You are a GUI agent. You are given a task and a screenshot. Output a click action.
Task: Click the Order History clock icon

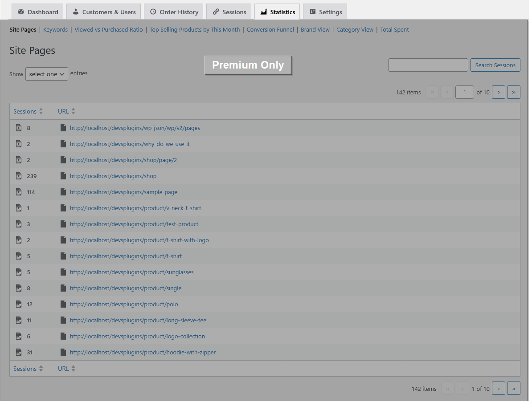pos(153,12)
